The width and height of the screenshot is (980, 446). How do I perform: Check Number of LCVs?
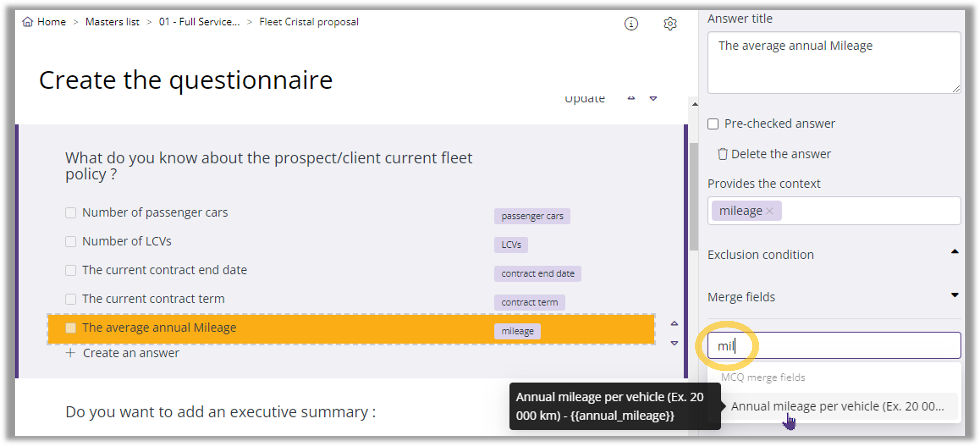point(71,241)
